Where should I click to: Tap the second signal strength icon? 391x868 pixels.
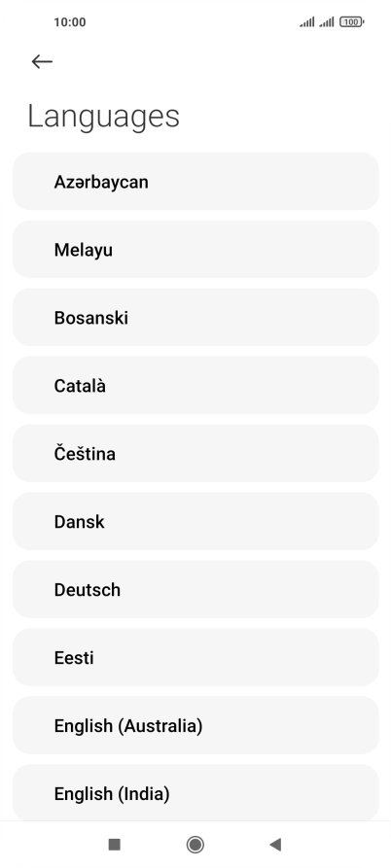pos(326,22)
